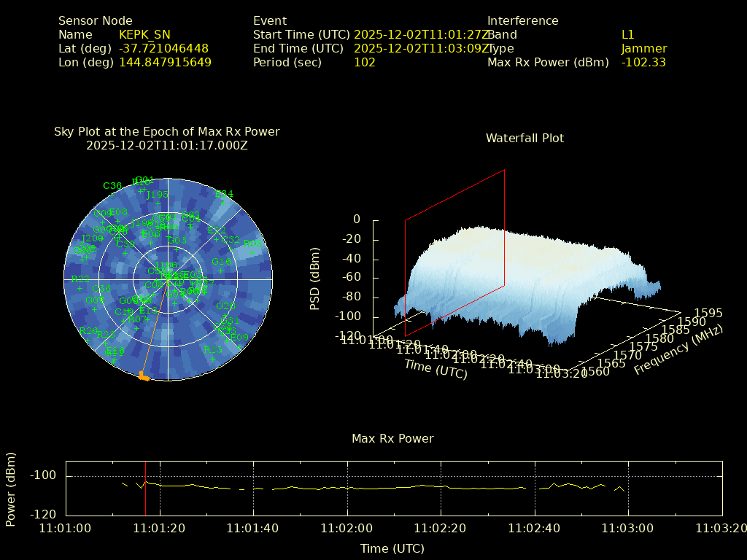
Task: Click the event Start Time value
Action: pyautogui.click(x=419, y=35)
